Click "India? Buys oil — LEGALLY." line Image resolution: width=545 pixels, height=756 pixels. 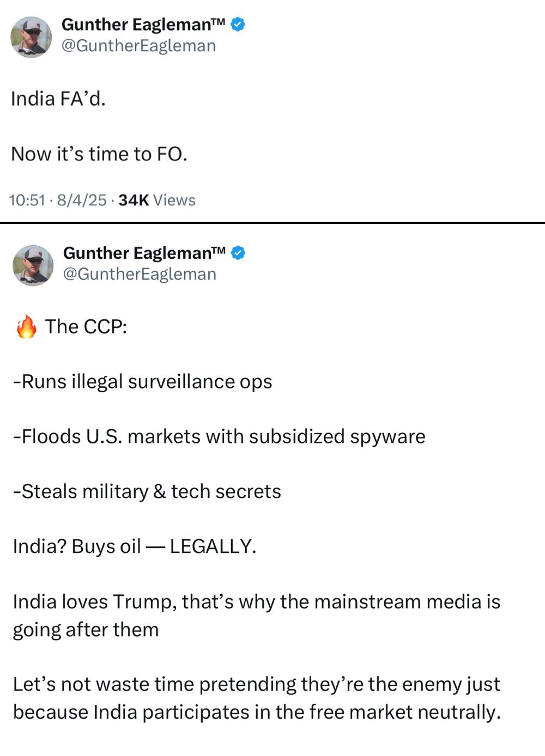135,546
